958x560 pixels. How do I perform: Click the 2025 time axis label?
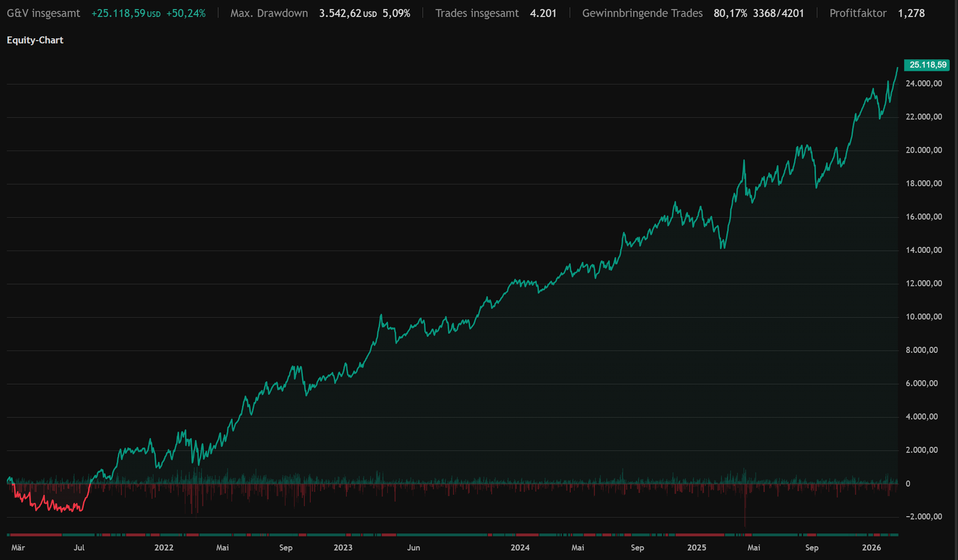(x=697, y=548)
